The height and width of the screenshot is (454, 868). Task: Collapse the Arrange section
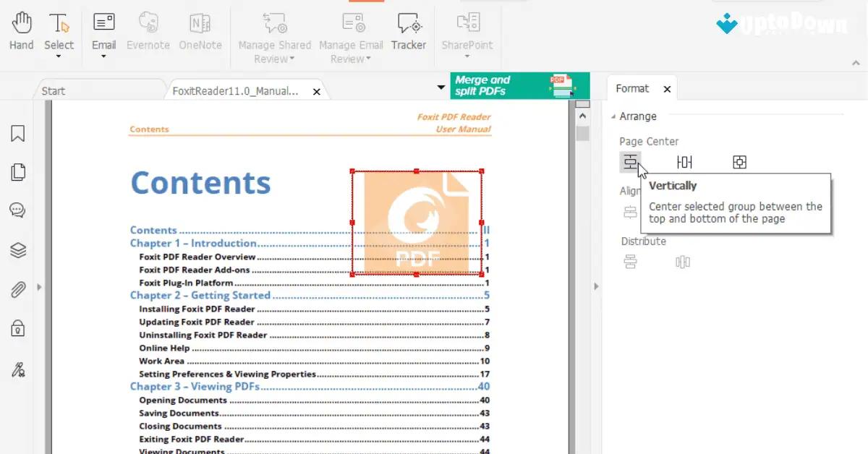pyautogui.click(x=612, y=116)
